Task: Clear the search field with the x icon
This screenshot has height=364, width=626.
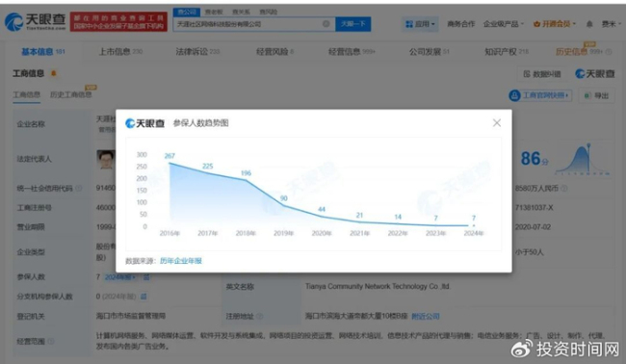Action: [x=326, y=24]
